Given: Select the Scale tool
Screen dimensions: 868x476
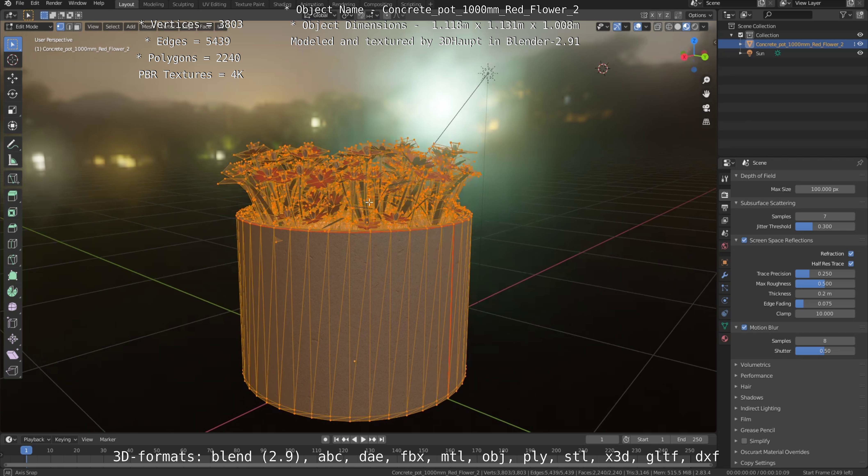Looking at the screenshot, I should pos(13,110).
